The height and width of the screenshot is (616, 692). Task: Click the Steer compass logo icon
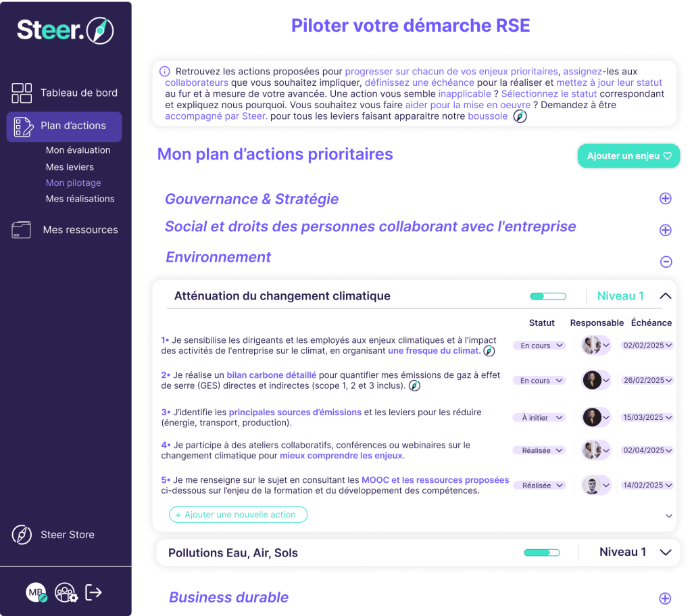(x=100, y=30)
